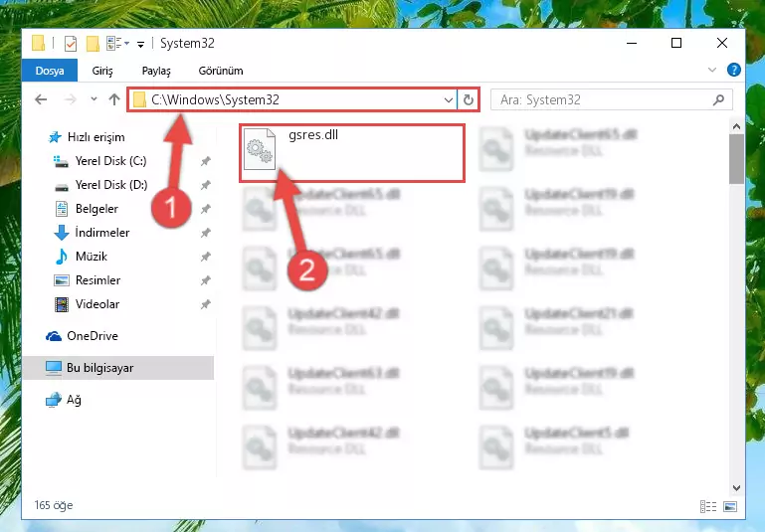Click scrollbar up arrow in file list
The image size is (765, 532).
click(736, 126)
